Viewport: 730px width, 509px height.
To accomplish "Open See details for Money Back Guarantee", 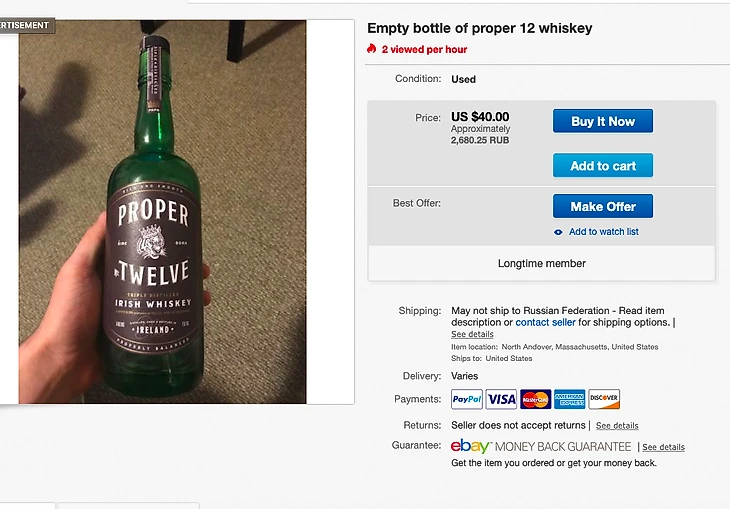I will [663, 447].
